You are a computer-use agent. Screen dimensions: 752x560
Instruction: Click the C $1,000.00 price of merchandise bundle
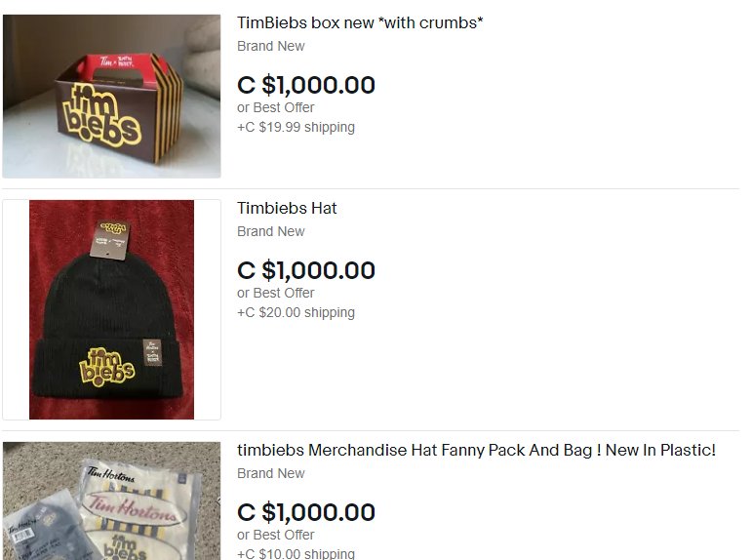point(306,512)
